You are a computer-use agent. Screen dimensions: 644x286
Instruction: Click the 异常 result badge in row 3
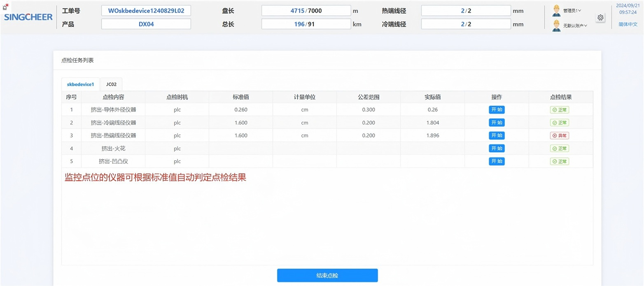coord(560,136)
